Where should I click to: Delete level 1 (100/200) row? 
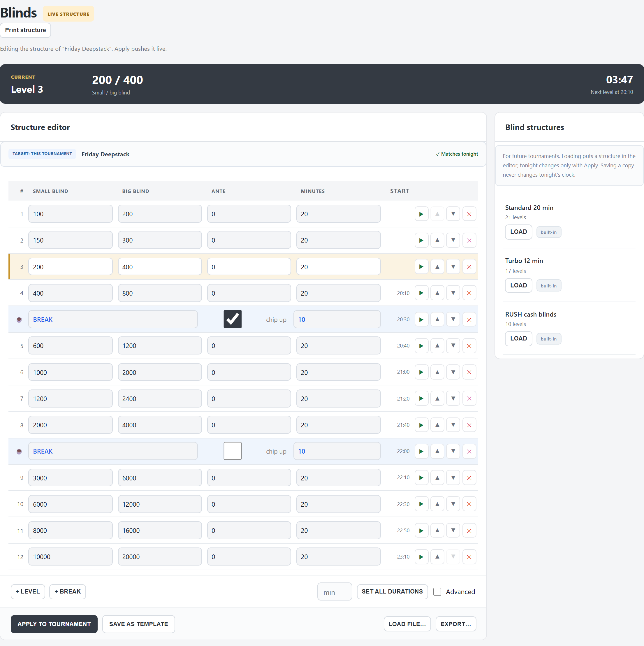pyautogui.click(x=469, y=214)
